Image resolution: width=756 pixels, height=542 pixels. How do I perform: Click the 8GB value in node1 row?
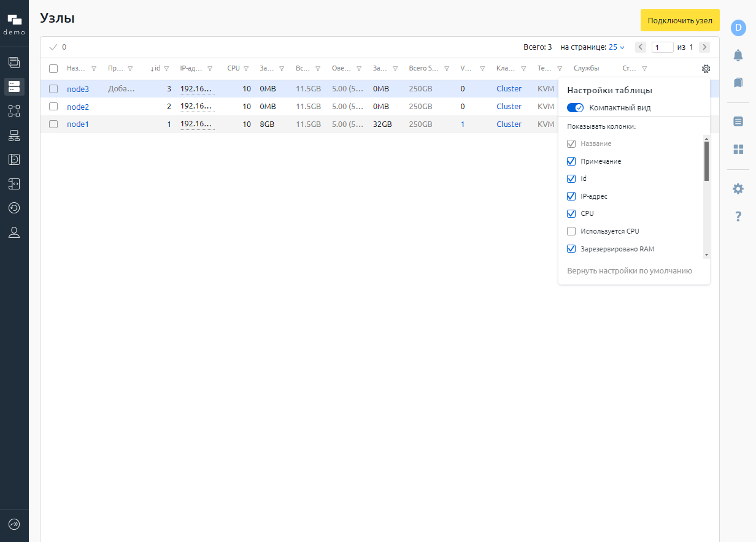point(268,124)
